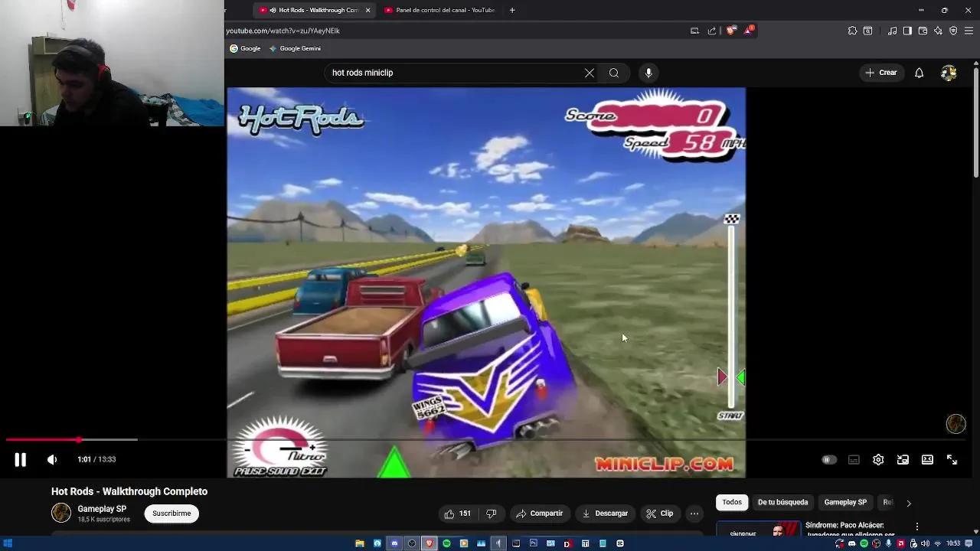Viewport: 980px width, 551px height.
Task: Switch to miniplayer mode
Action: 903,460
